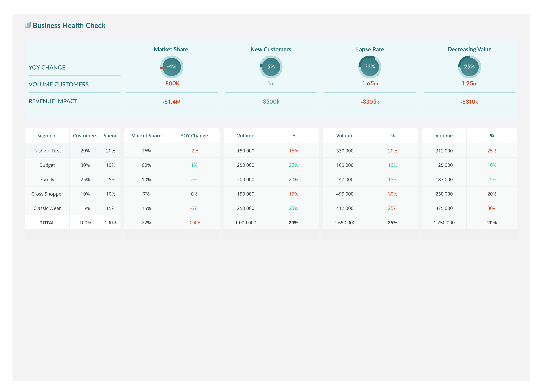Screen dimensions: 545x392
Task: Click the $500k revenue impact figure
Action: pos(271,102)
